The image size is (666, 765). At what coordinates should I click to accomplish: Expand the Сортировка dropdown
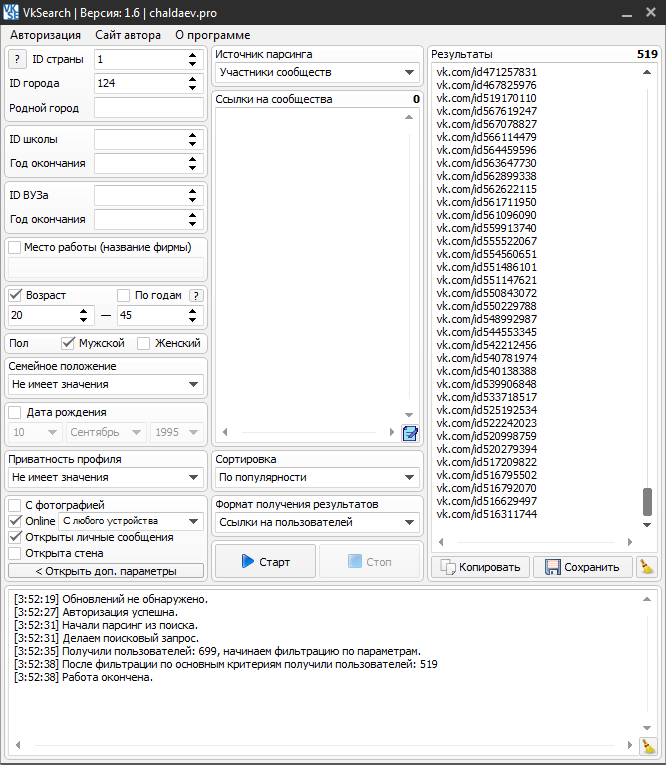(x=317, y=477)
